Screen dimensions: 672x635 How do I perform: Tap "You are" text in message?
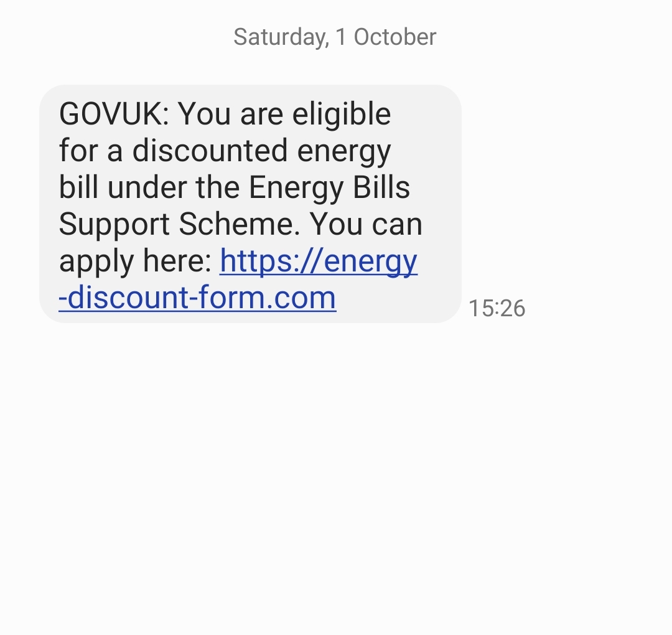coord(231,114)
